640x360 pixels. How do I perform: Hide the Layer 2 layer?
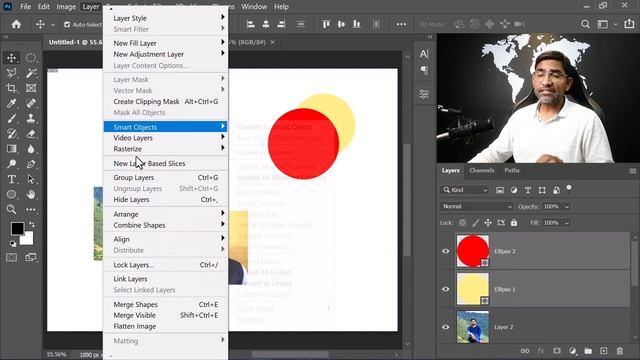446,327
